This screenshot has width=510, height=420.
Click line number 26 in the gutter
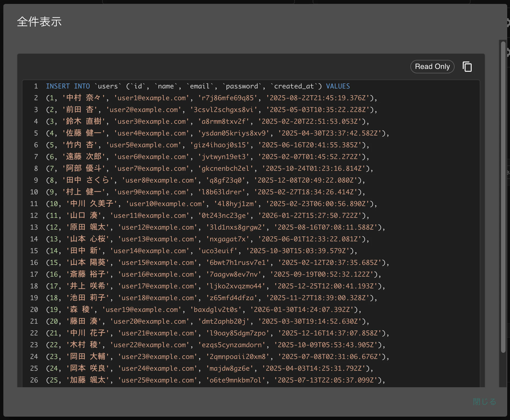[x=34, y=380]
